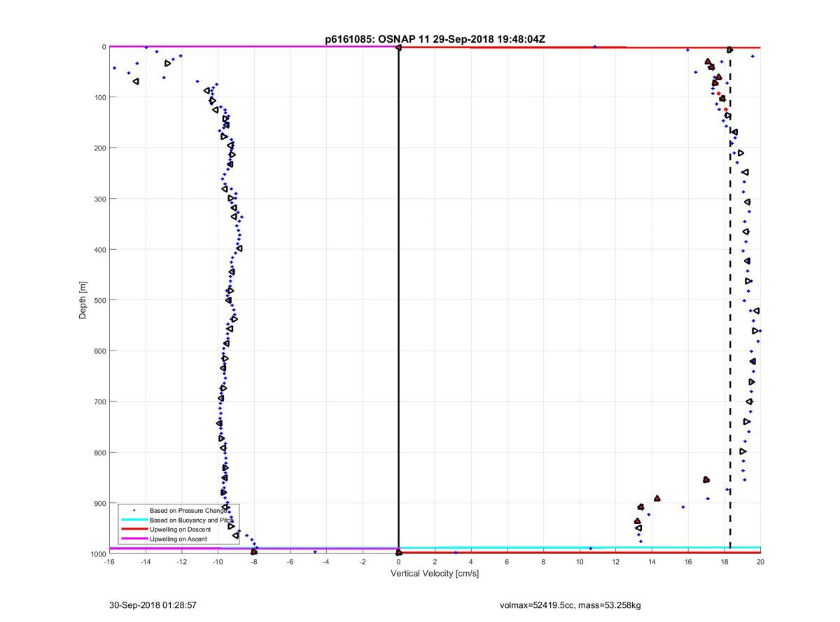Viewport: 840px width, 622px height.
Task: Click the '30-Sep-2018 01:28:57' timestamp text
Action: (x=153, y=605)
